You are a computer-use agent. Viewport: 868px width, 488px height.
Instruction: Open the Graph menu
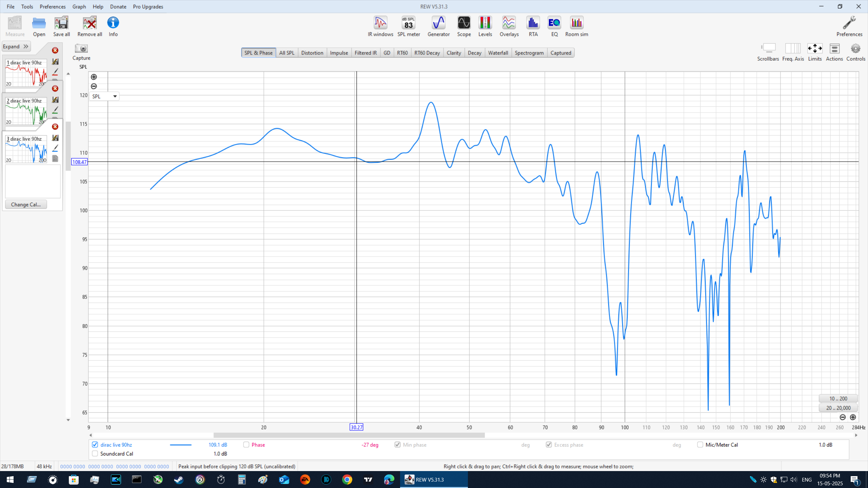[79, 6]
